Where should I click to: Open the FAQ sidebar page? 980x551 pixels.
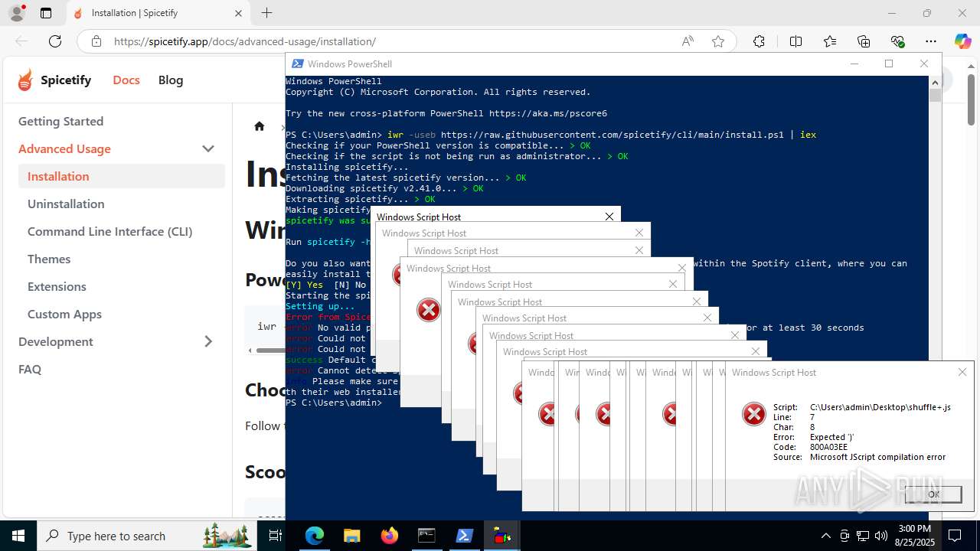pyautogui.click(x=30, y=369)
